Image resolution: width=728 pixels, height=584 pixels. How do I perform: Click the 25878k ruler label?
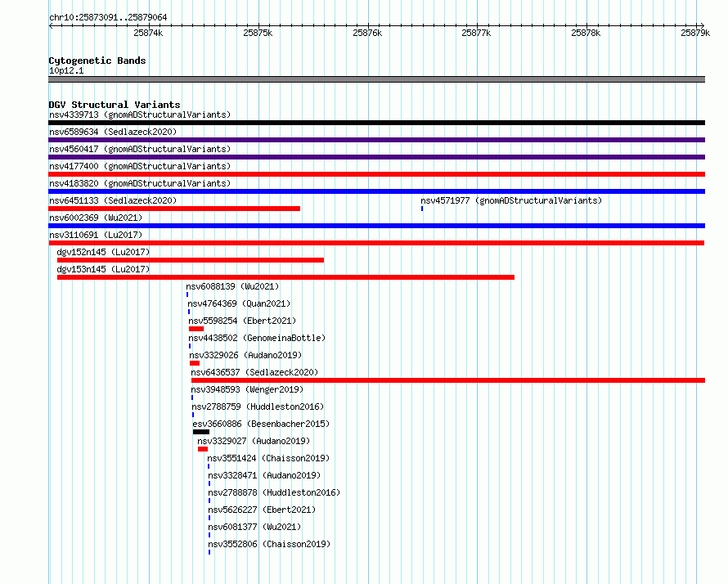coord(586,33)
